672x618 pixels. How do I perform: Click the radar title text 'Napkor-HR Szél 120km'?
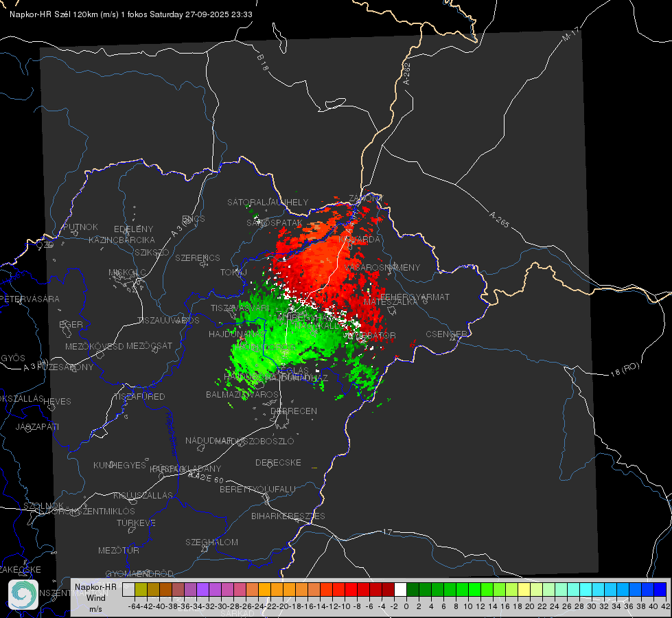coord(54,14)
